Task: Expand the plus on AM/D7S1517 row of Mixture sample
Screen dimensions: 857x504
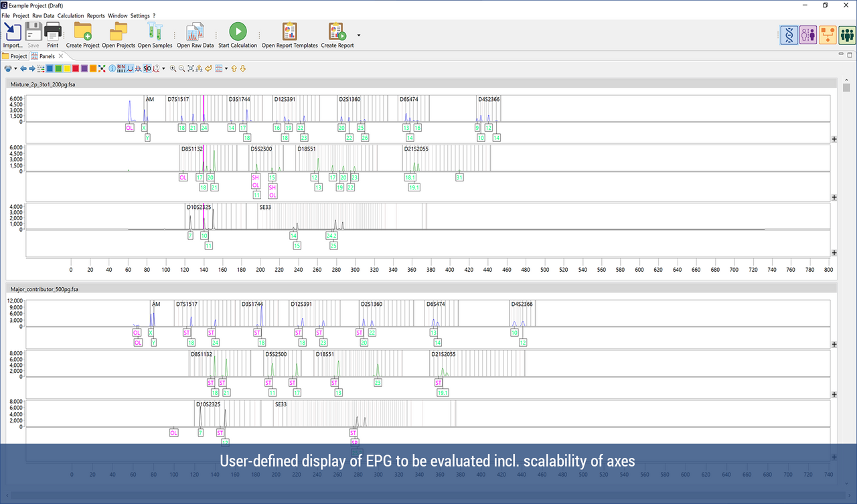Action: coord(834,139)
